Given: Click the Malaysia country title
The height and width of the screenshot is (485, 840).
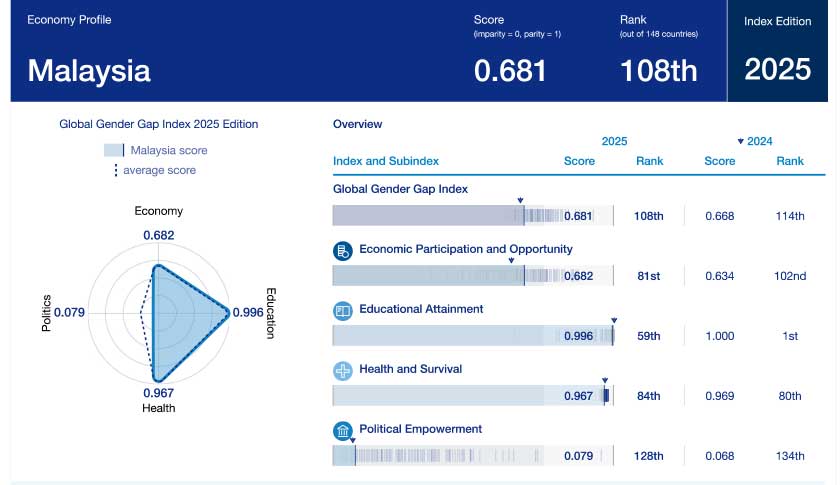Looking at the screenshot, I should tap(89, 71).
